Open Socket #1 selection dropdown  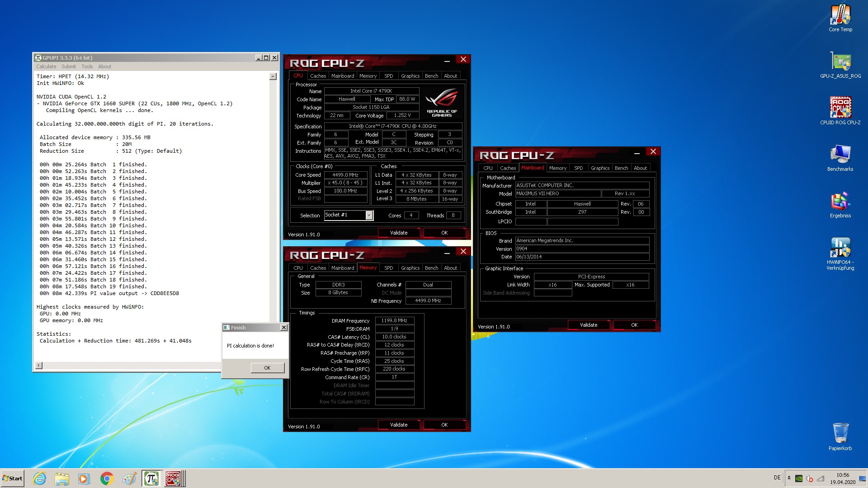[369, 216]
